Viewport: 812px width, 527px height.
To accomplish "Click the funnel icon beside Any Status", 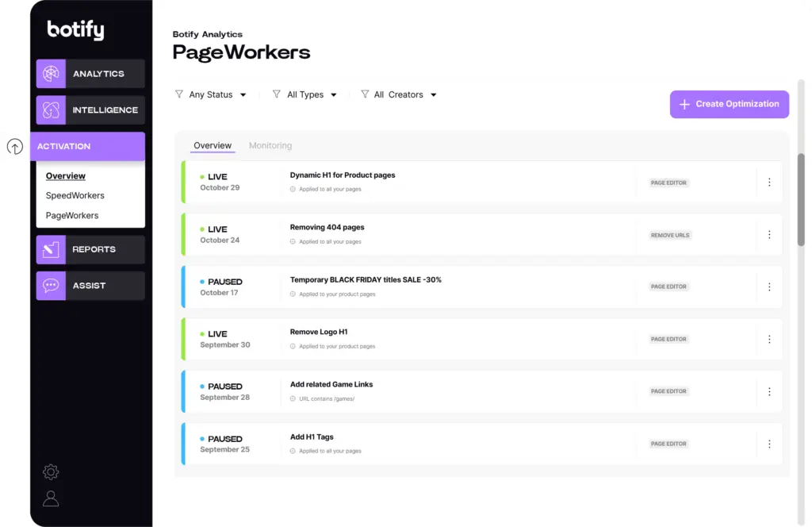I will tap(179, 94).
